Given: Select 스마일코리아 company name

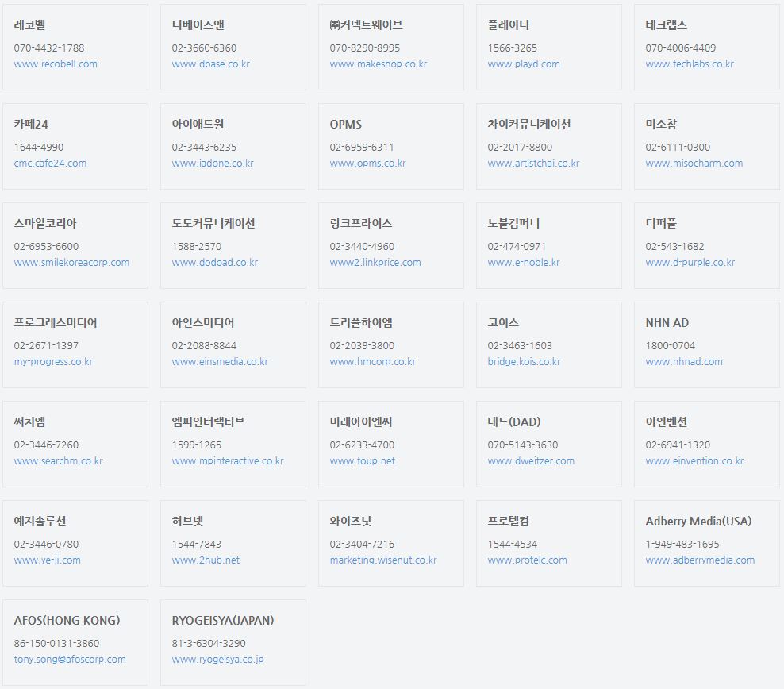Looking at the screenshot, I should [45, 223].
